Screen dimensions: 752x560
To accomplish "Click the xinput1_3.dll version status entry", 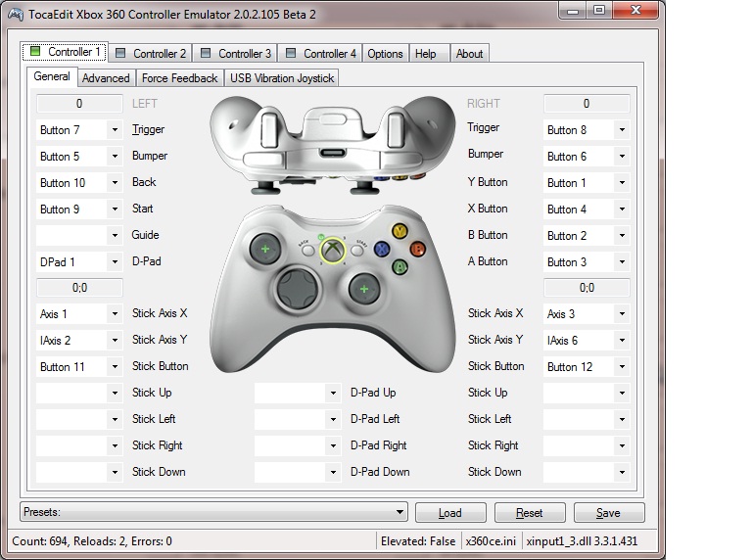I will click(582, 541).
